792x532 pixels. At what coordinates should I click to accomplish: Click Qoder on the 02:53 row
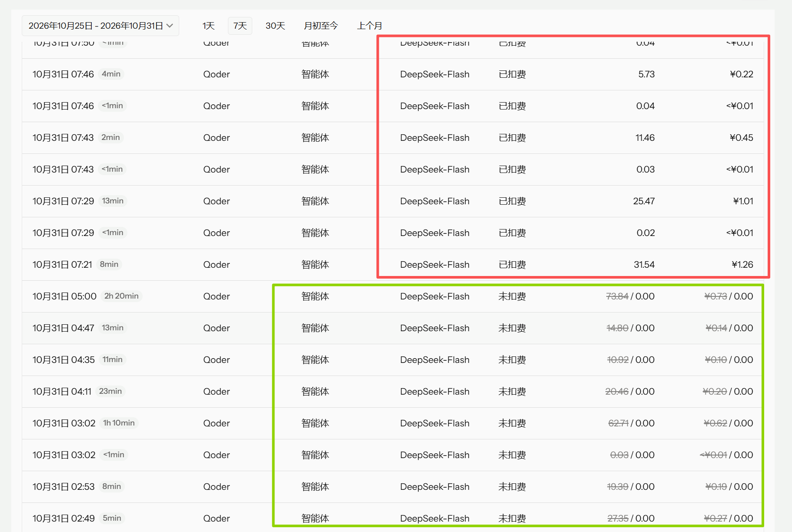click(216, 487)
